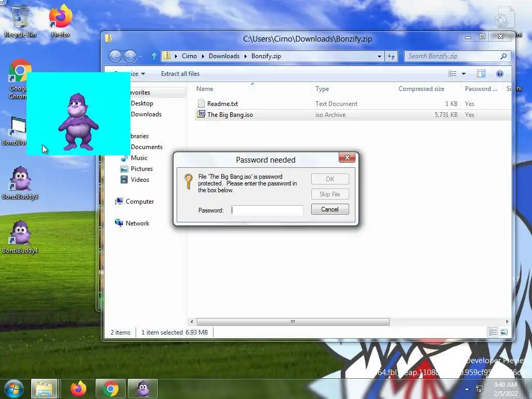Switch to details view in status bar
532x399 pixels.
coord(493,332)
